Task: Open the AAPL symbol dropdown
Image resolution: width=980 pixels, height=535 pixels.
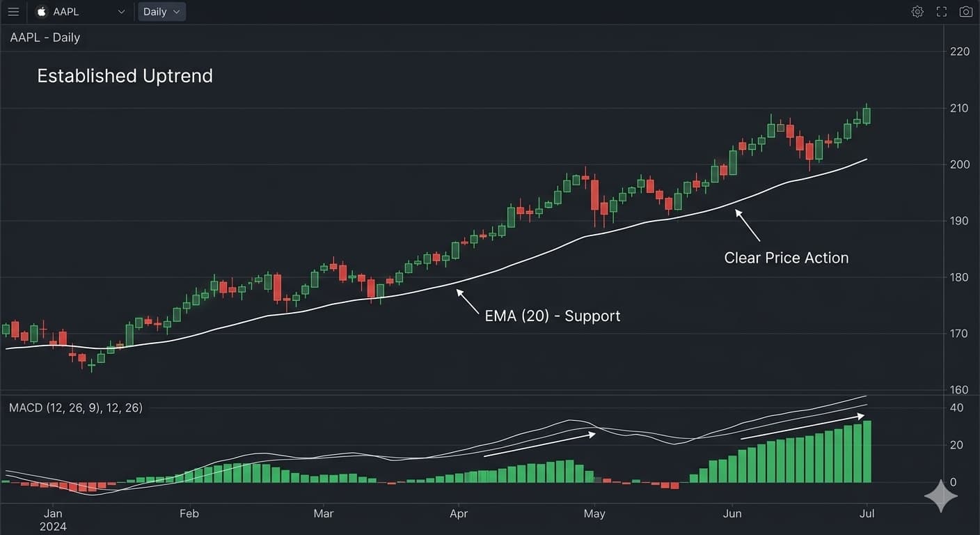Action: pos(82,12)
